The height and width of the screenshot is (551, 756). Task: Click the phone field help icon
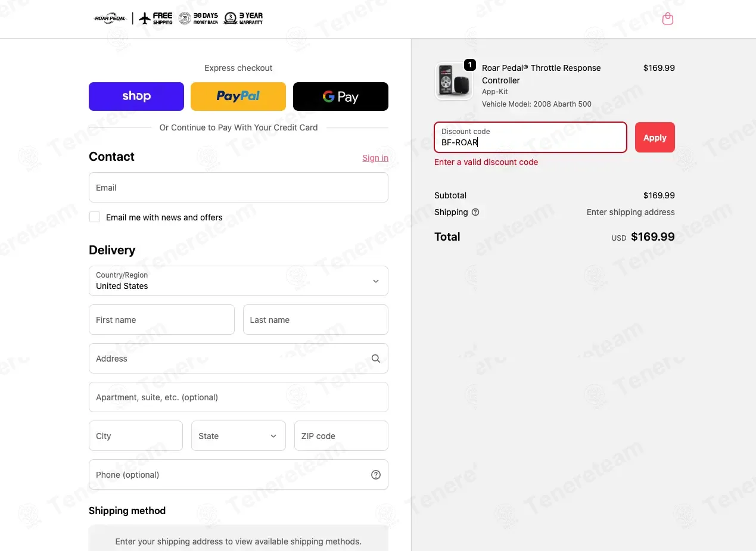(x=376, y=475)
